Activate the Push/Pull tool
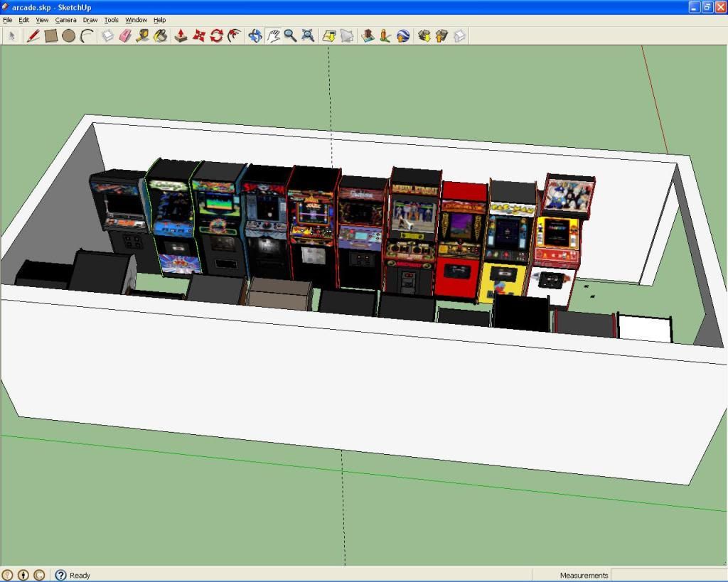Viewport: 728px width, 582px height. point(182,36)
